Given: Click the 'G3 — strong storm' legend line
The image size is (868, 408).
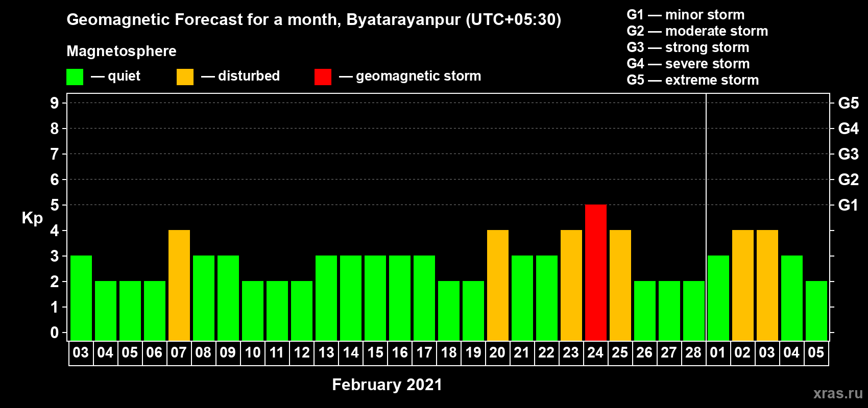Looking at the screenshot, I should click(688, 47).
